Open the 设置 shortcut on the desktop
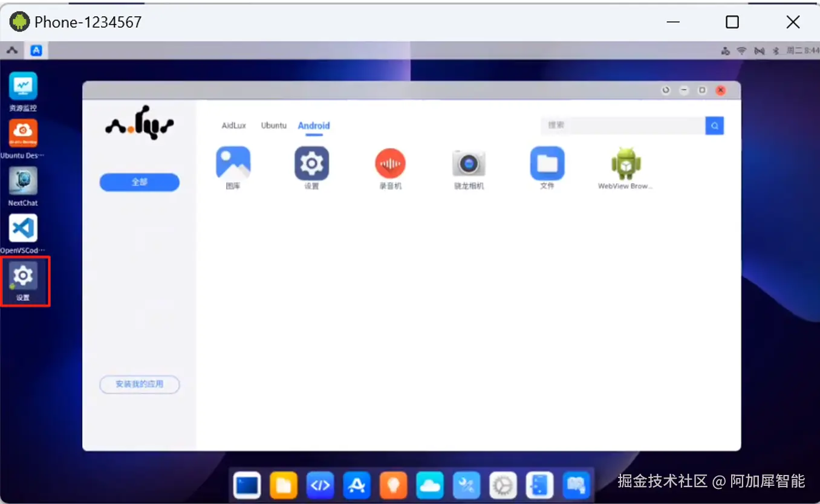820x504 pixels. click(x=23, y=276)
